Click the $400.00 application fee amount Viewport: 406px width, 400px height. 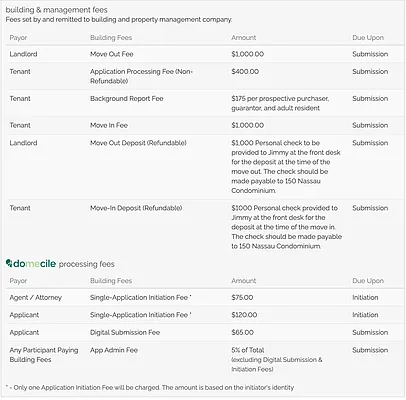245,71
